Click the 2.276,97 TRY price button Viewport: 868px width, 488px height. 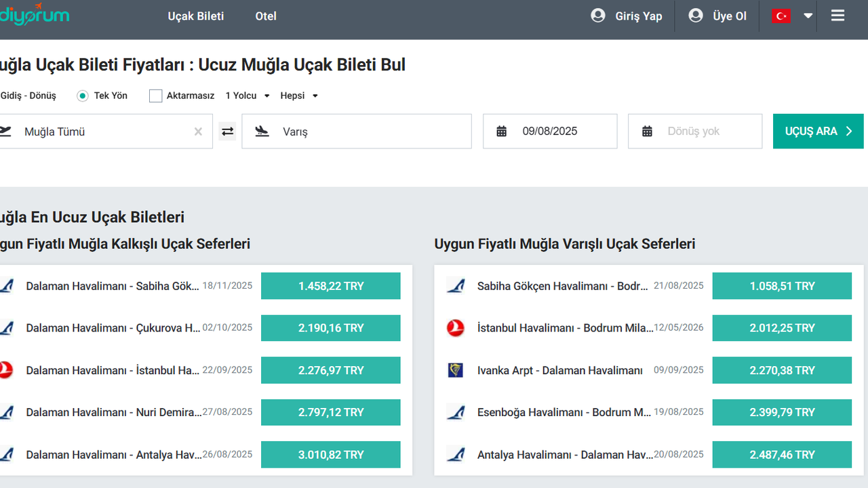331,370
